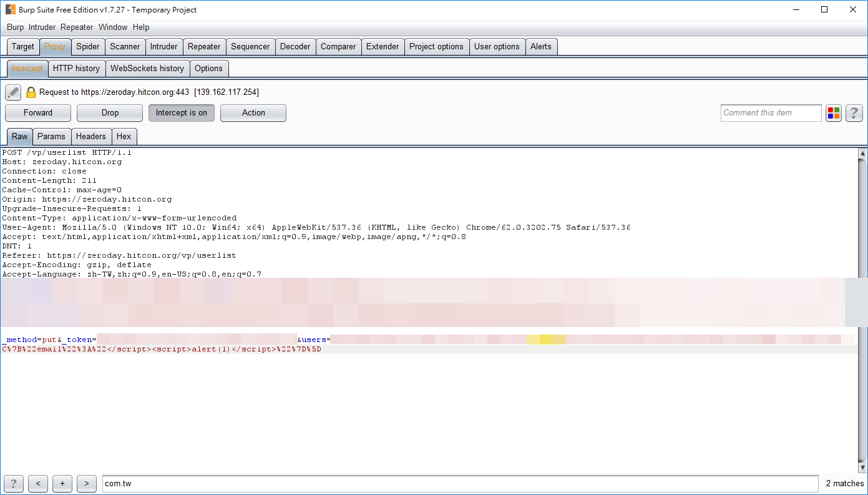Show the WebSockets history sub-tab
Viewport: 868px width, 495px height.
(147, 69)
